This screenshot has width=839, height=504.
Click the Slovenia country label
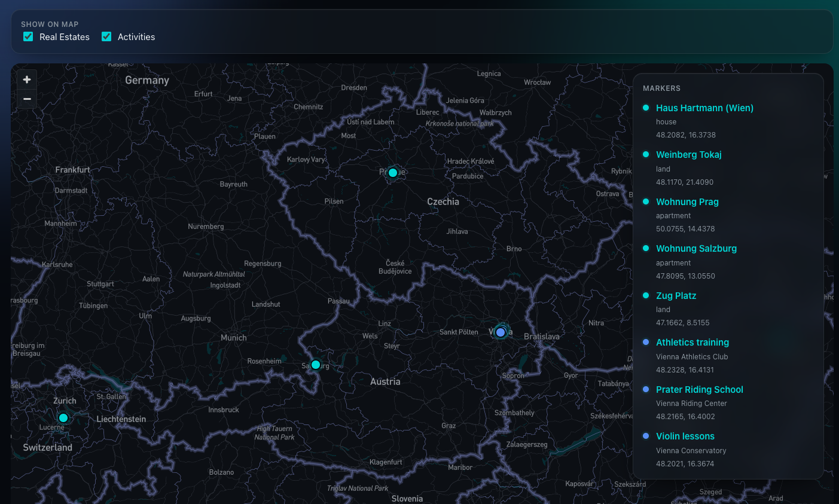pyautogui.click(x=407, y=499)
